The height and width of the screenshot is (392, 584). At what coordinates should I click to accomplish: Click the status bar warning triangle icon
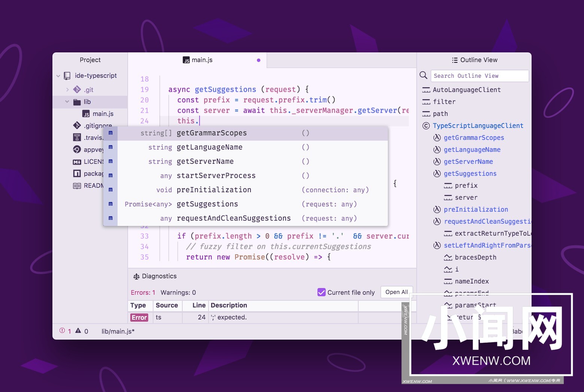[x=78, y=331]
